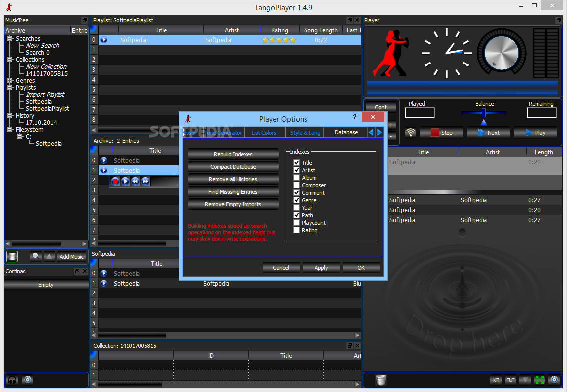567x392 pixels.
Task: Uncheck the Genre index checkbox
Action: [x=297, y=200]
